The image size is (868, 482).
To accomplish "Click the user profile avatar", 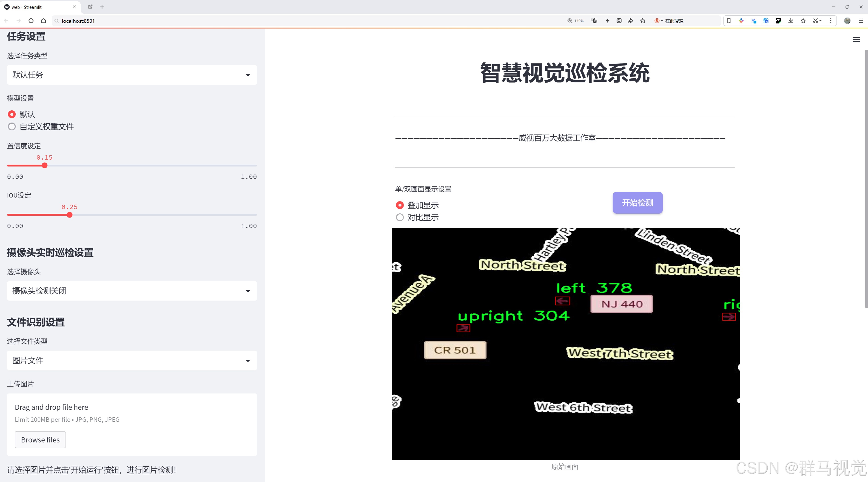I will tap(847, 21).
